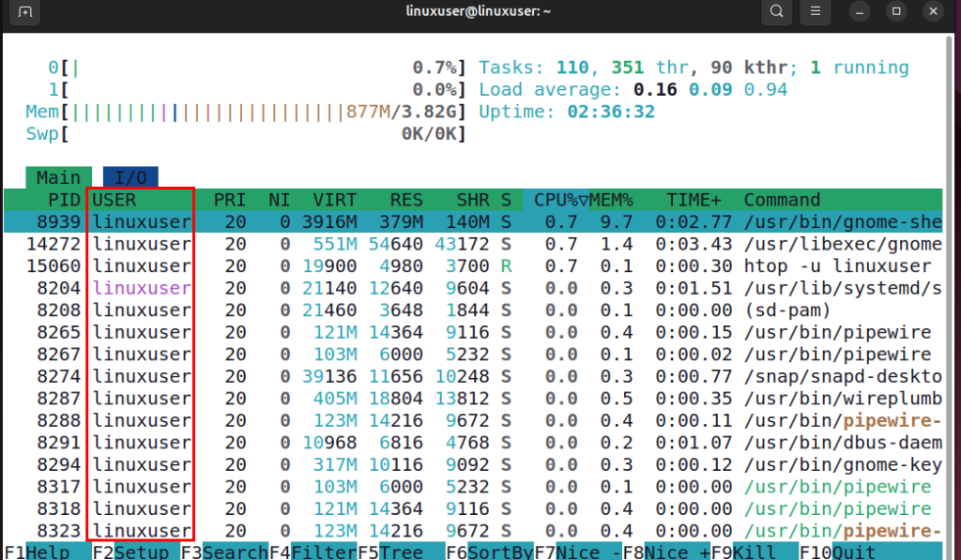Open terminal search magnifier icon

pos(775,12)
